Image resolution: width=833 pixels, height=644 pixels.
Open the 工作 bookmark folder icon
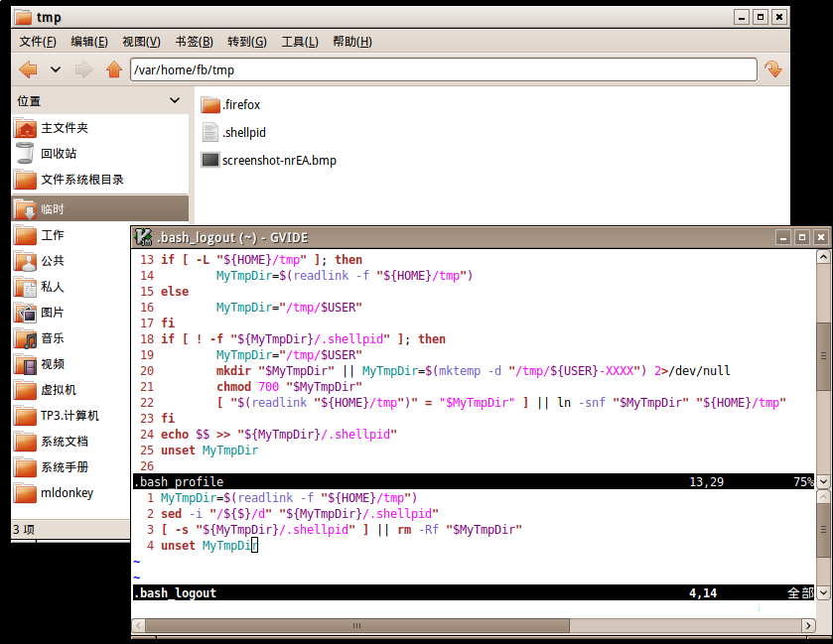tap(26, 235)
